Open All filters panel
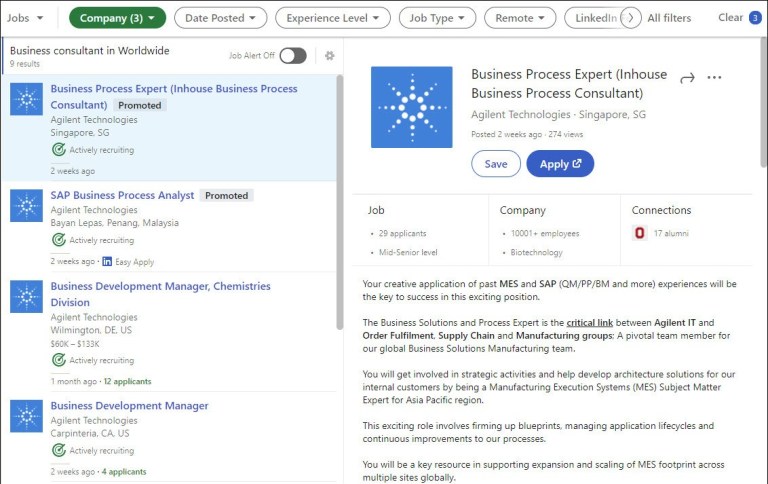Screen dimensions: 768x484 [x=669, y=18]
